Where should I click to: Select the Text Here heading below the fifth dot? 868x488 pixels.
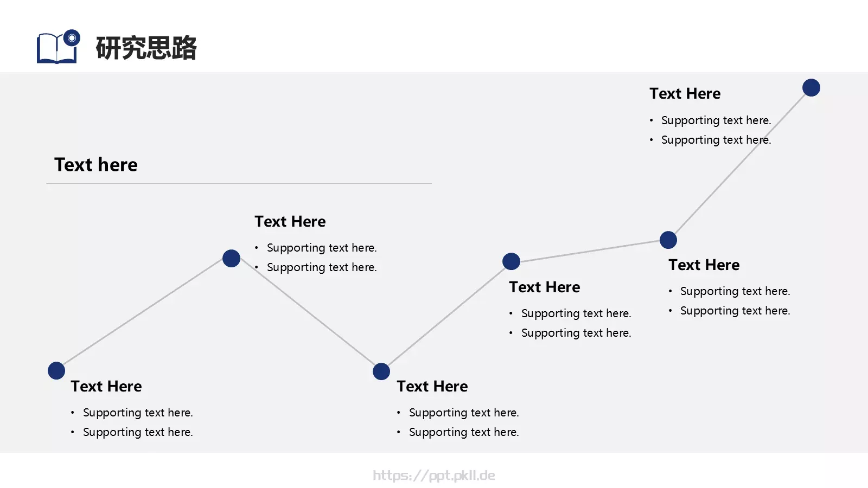pyautogui.click(x=704, y=265)
